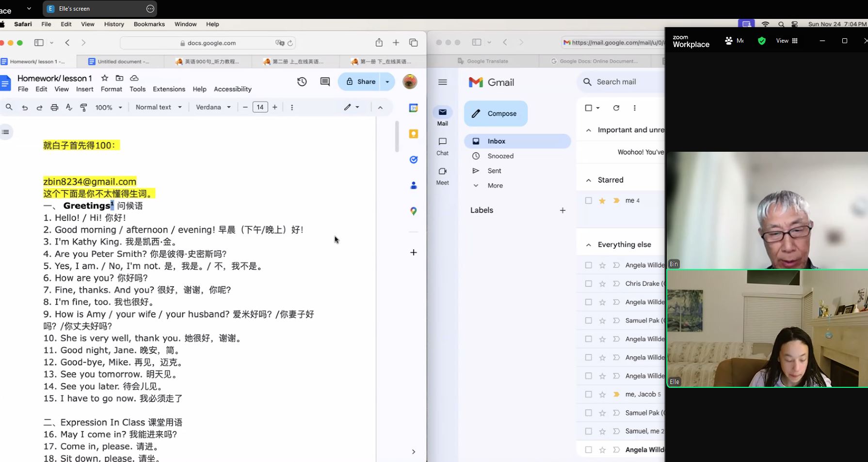
Task: Open Safari Bookmarks menu in menu bar
Action: coord(149,24)
